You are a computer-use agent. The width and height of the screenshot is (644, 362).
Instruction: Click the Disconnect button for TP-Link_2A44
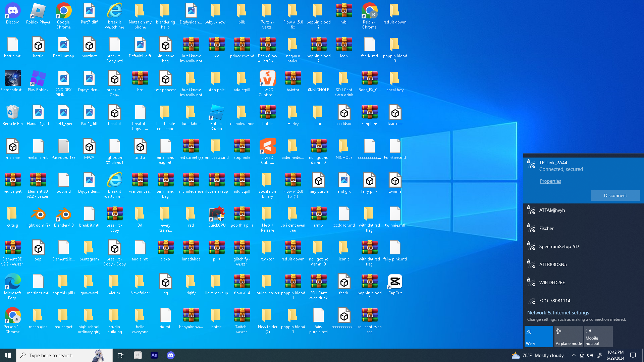tap(615, 195)
